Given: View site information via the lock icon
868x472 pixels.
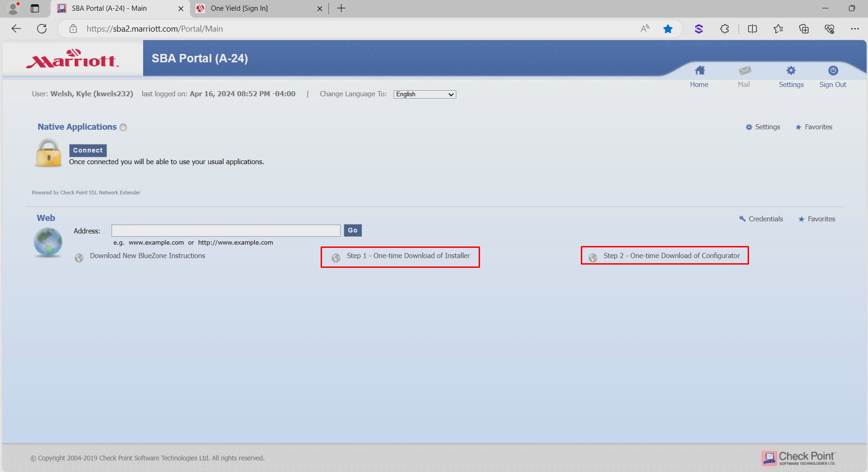Looking at the screenshot, I should [x=73, y=29].
